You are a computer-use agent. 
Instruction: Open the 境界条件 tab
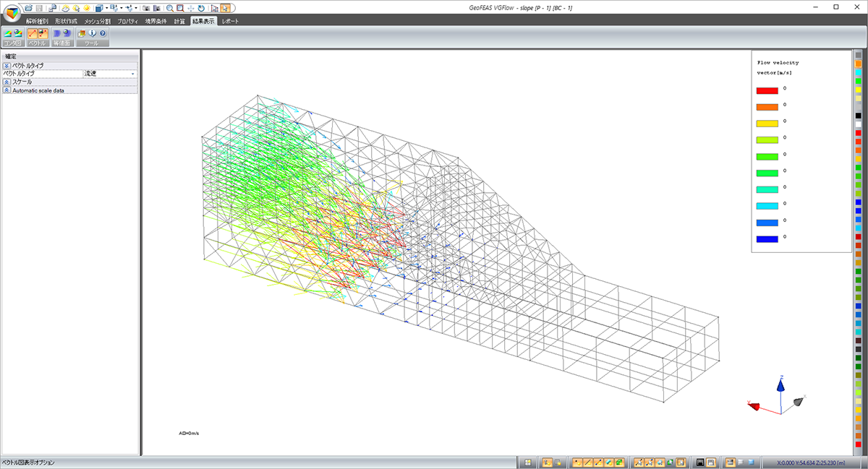(156, 22)
